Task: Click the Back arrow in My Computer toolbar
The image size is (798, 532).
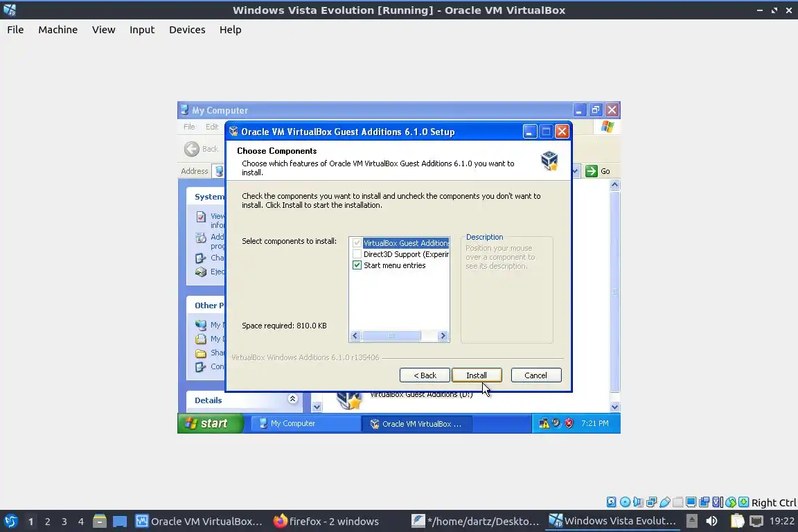Action: pos(192,149)
